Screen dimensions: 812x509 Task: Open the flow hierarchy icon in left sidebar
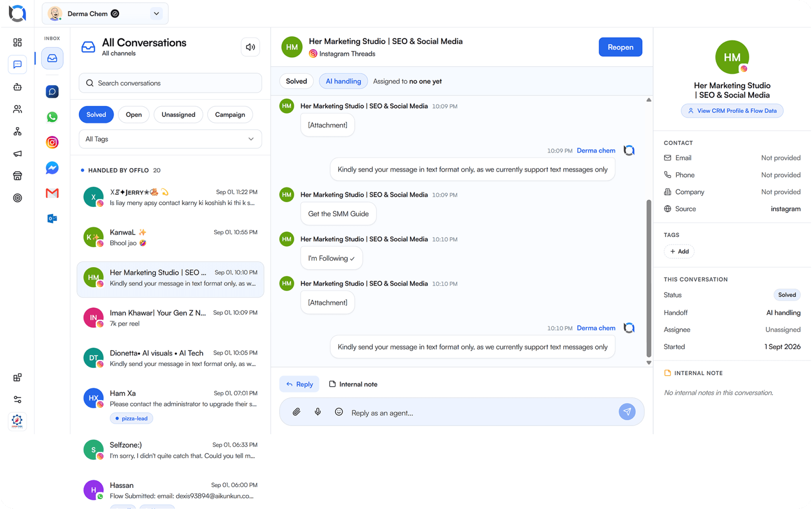17,131
